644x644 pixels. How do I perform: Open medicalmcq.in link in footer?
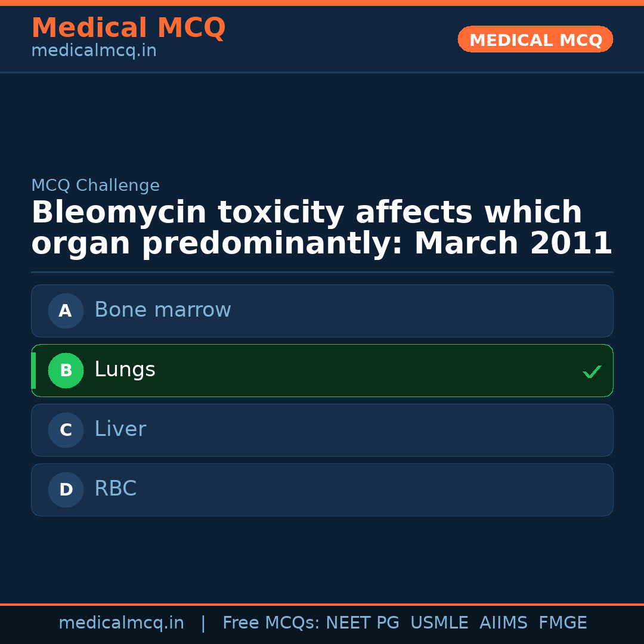click(x=121, y=623)
